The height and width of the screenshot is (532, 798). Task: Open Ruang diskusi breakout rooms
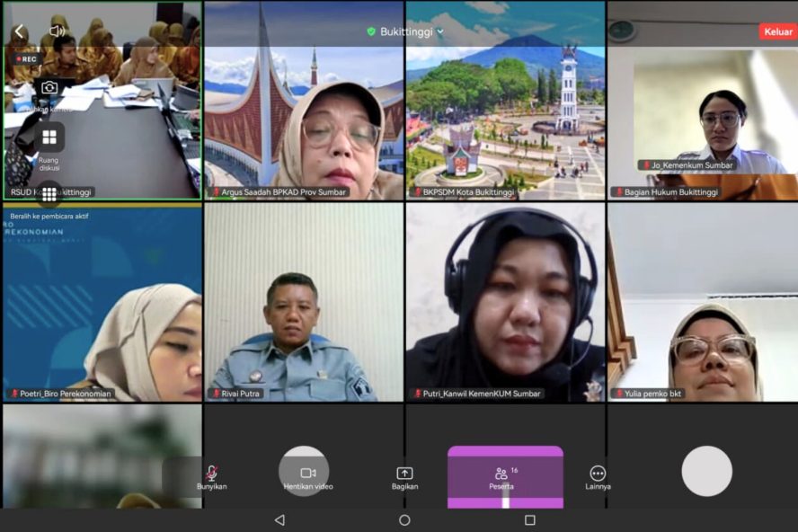[49, 137]
